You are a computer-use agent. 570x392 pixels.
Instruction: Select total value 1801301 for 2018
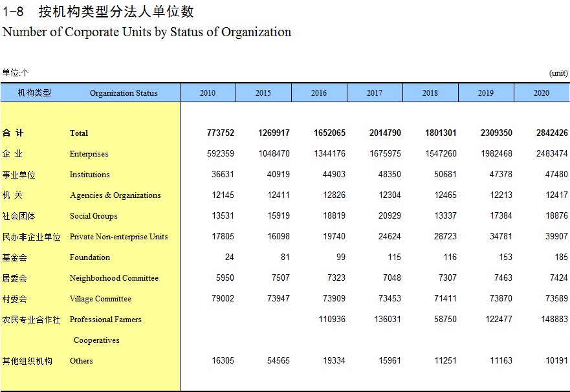(441, 133)
